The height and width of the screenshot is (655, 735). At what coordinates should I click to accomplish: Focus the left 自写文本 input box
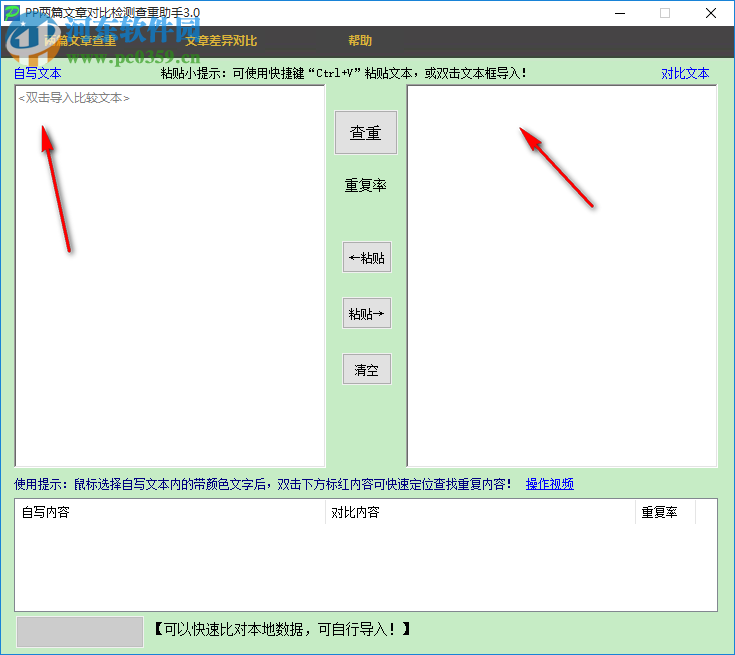point(170,276)
